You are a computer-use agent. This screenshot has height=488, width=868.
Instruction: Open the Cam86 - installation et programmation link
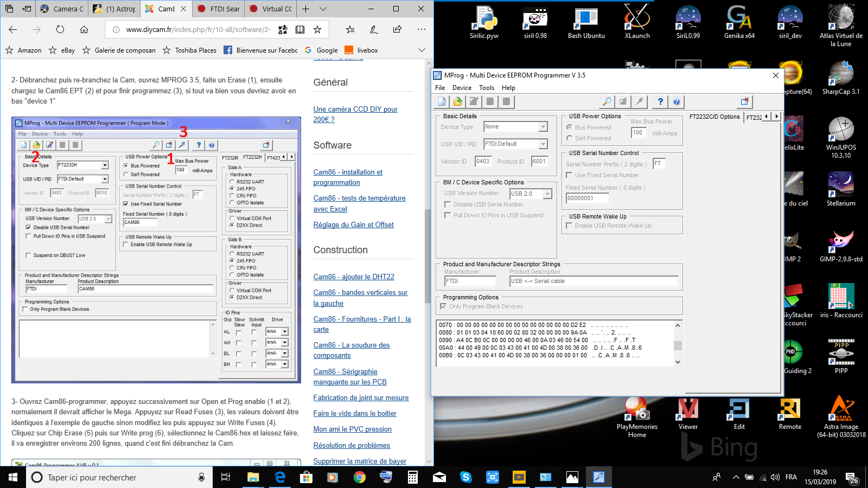point(348,177)
